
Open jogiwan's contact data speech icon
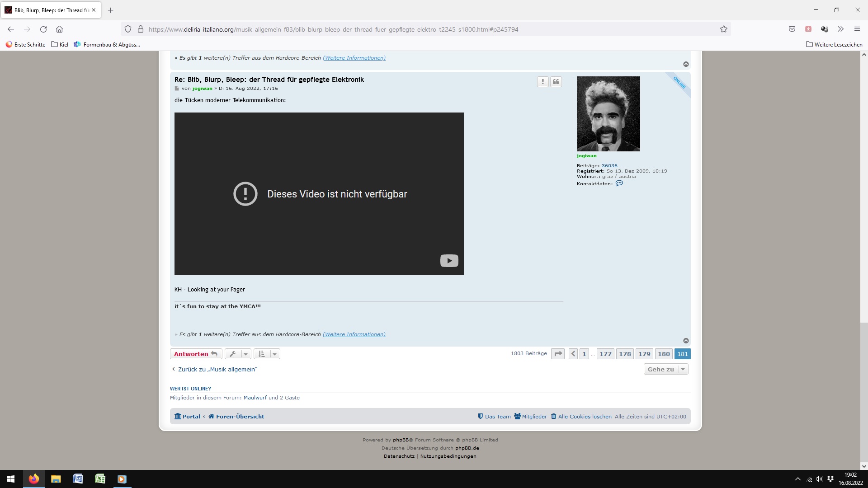(x=619, y=183)
